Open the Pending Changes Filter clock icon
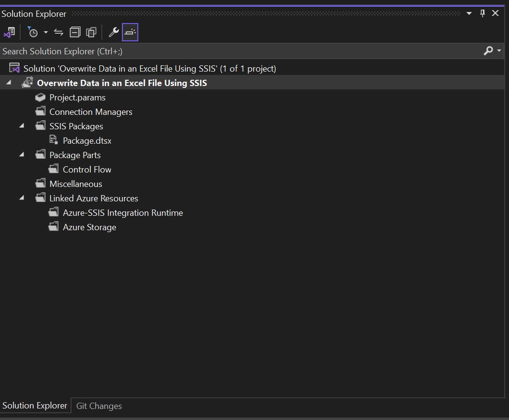This screenshot has height=420, width=509. click(x=33, y=32)
